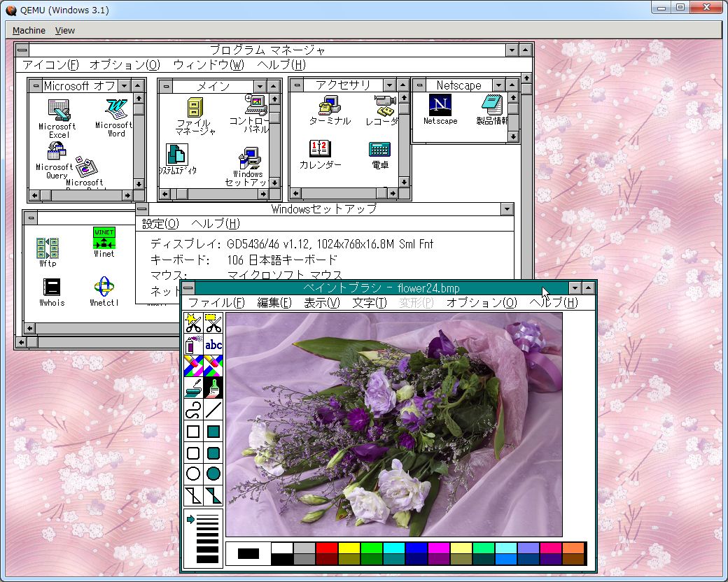Open Paintbrush window control menu box
This screenshot has height=582, width=728.
pyautogui.click(x=188, y=288)
